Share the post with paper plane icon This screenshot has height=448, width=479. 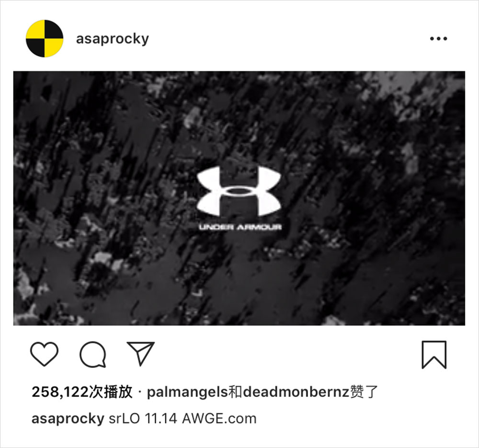(141, 354)
